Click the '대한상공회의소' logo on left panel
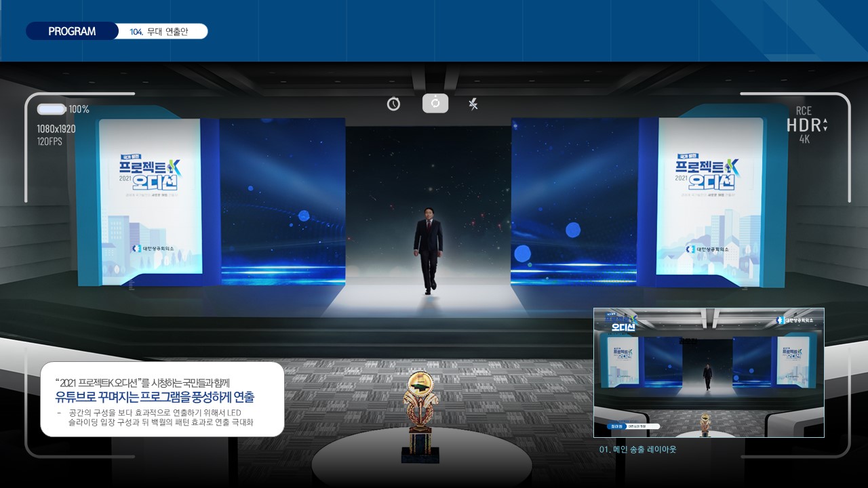 [x=153, y=249]
